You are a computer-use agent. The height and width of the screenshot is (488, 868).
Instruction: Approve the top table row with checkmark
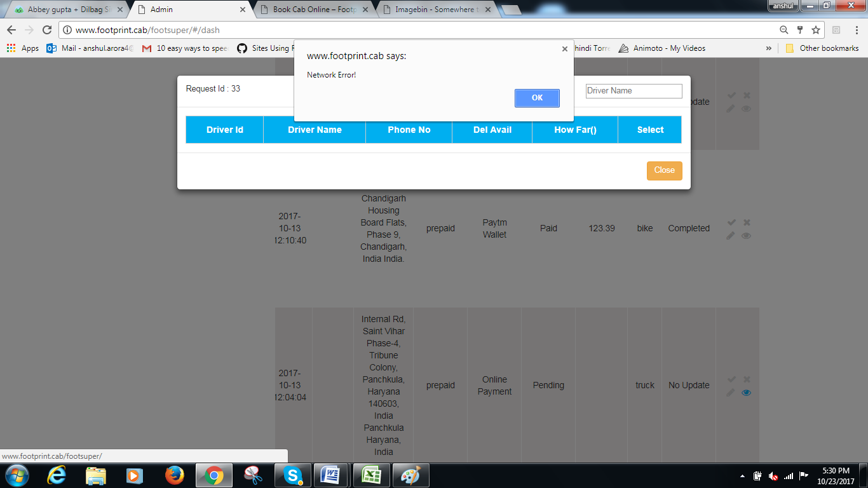click(x=731, y=95)
